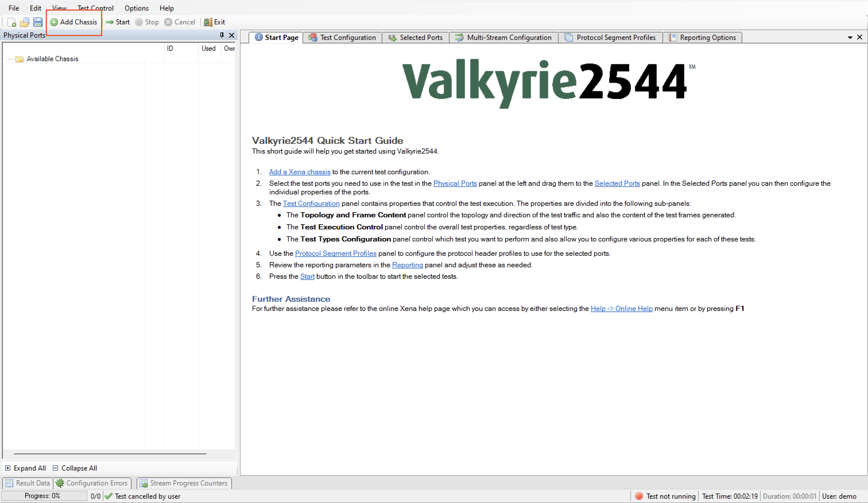The height and width of the screenshot is (503, 868).
Task: Close the active document tab
Action: tap(860, 37)
